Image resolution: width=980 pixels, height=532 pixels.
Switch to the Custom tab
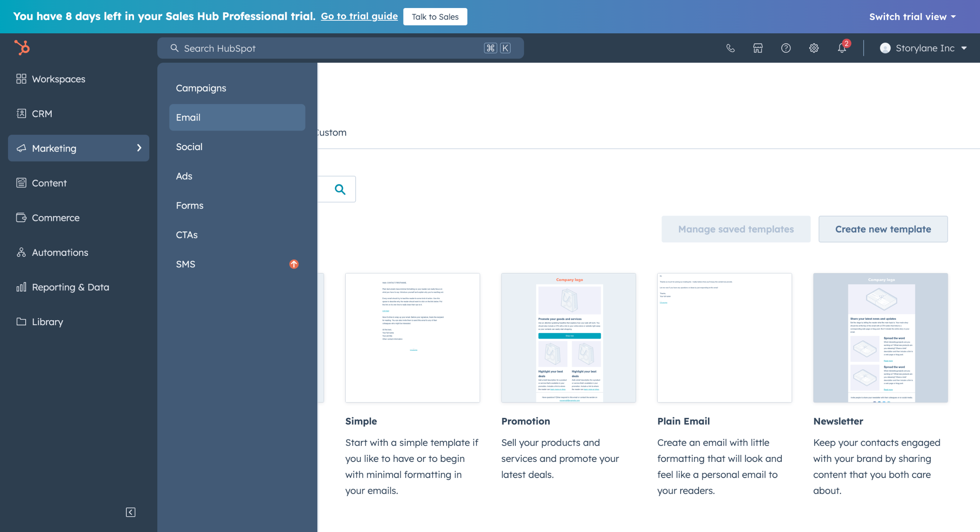[332, 133]
